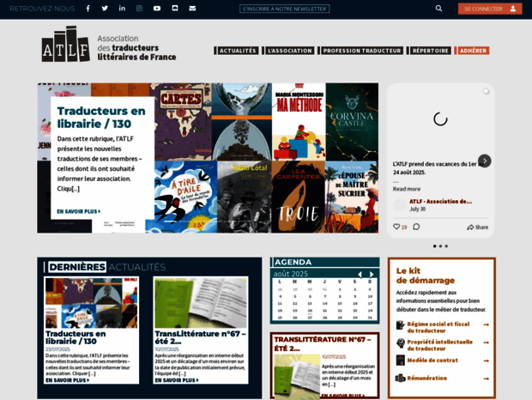Click the envelope email icon
The image size is (532, 400).
(192, 9)
